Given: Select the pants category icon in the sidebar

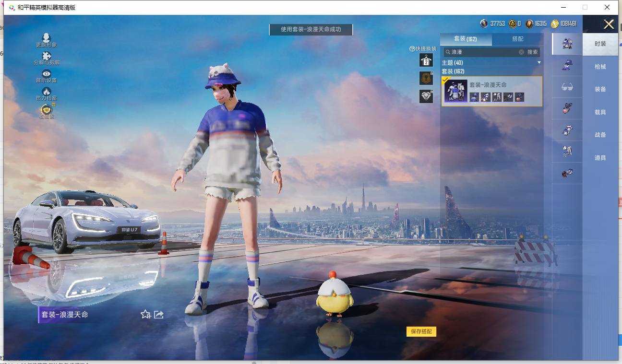Looking at the screenshot, I should [567, 152].
